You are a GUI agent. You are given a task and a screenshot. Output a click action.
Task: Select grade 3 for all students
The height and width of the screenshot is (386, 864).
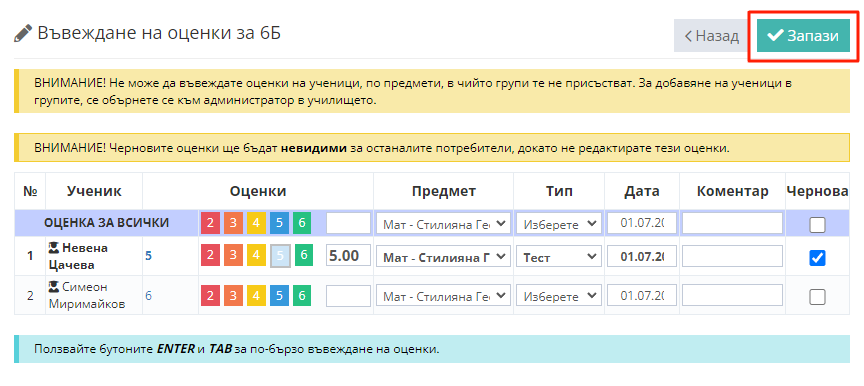233,224
